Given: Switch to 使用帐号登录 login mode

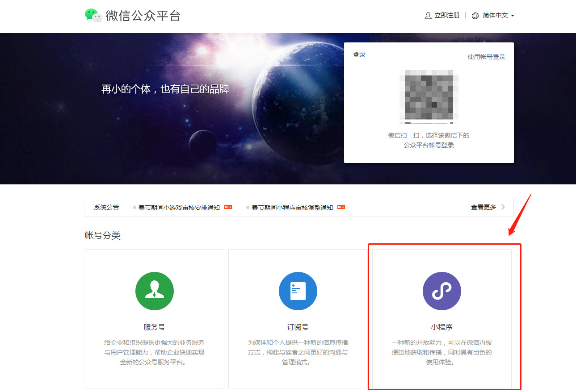Looking at the screenshot, I should (486, 57).
